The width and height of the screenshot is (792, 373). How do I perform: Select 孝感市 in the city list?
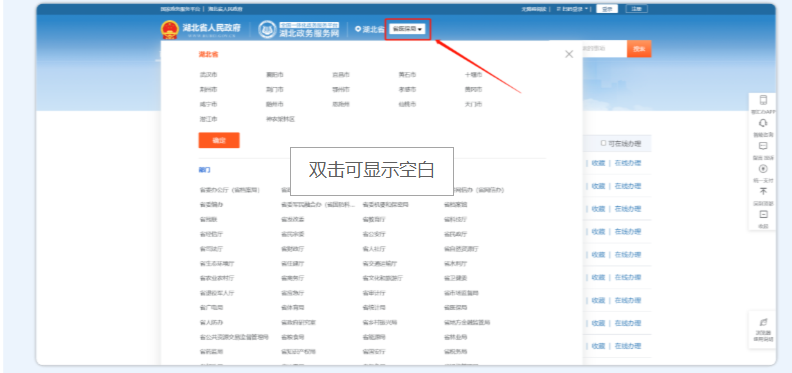coord(407,89)
